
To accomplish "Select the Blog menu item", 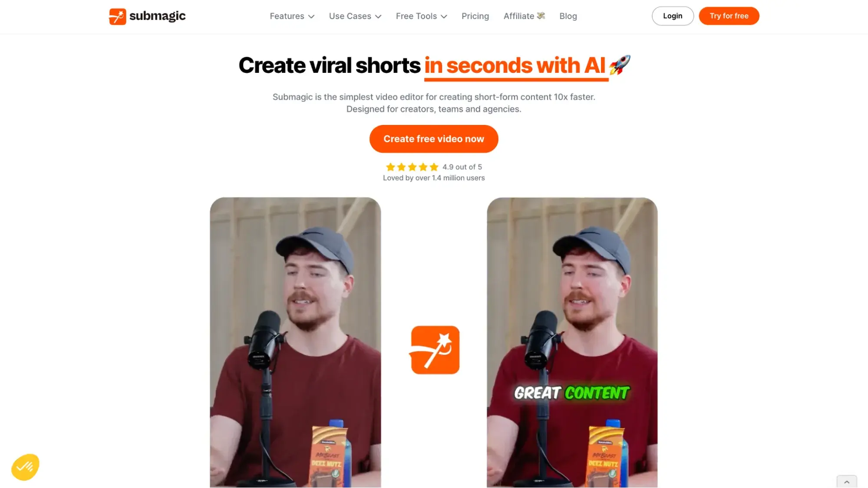I will click(x=568, y=16).
